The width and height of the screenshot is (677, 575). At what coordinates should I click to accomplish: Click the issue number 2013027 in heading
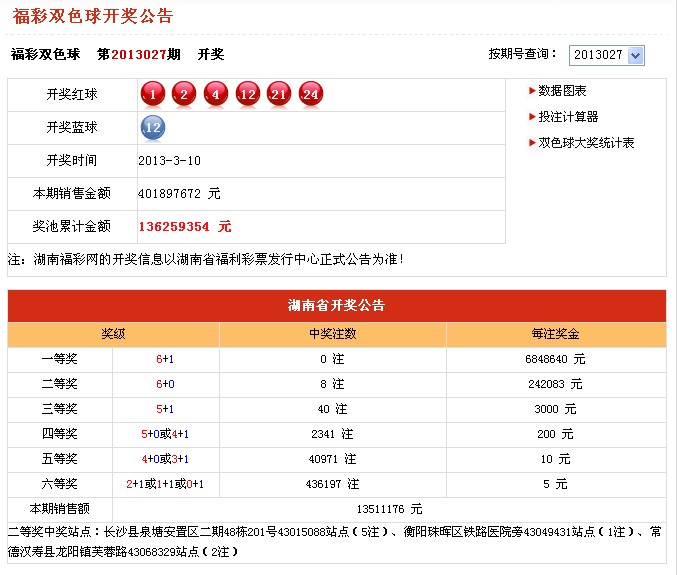click(x=139, y=54)
